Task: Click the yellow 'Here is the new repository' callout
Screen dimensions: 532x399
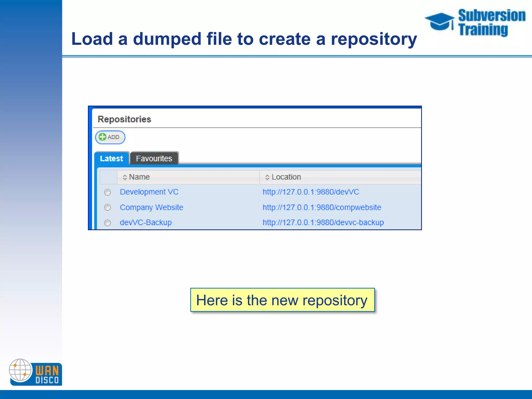Action: point(282,300)
